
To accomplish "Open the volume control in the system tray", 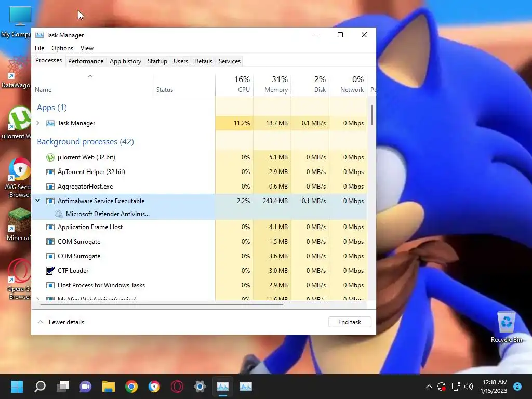I will click(469, 387).
